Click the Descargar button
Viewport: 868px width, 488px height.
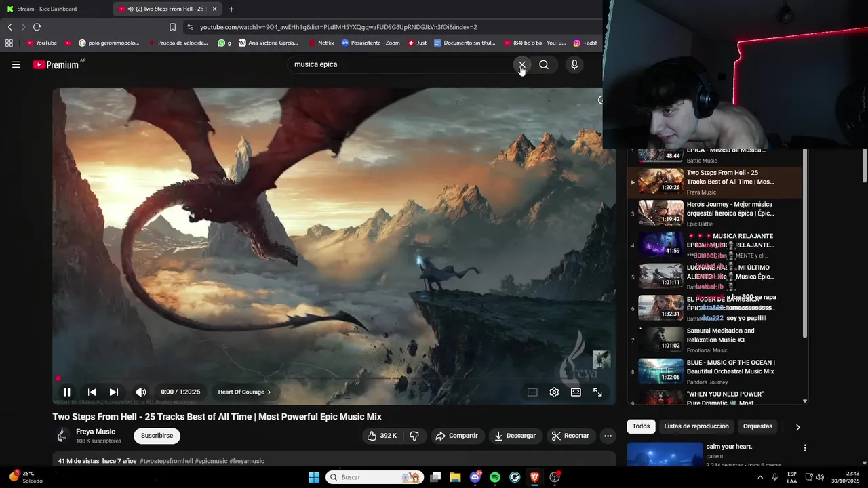pos(515,436)
